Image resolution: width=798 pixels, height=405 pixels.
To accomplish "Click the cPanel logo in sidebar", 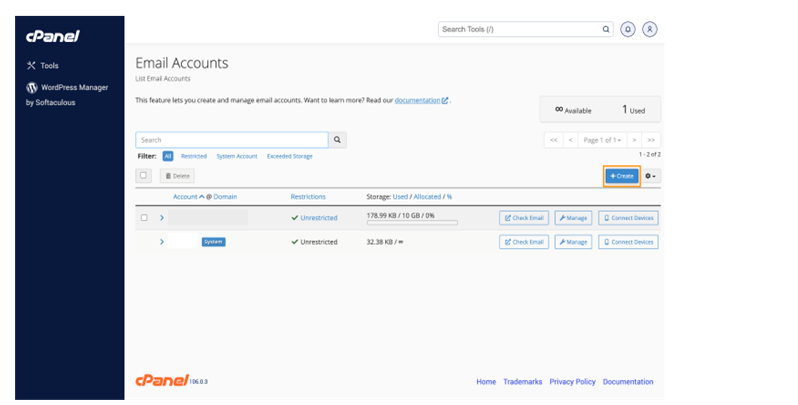I will (52, 37).
